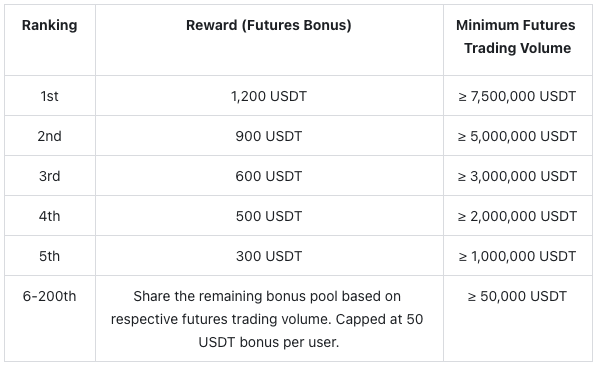This screenshot has height=365, width=597.
Task: Click the Reward (Futures Bonus) header
Action: click(269, 40)
